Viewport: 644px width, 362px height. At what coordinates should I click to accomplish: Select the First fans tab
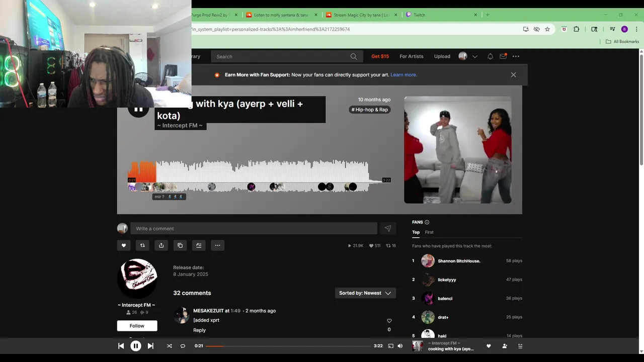[x=429, y=232]
